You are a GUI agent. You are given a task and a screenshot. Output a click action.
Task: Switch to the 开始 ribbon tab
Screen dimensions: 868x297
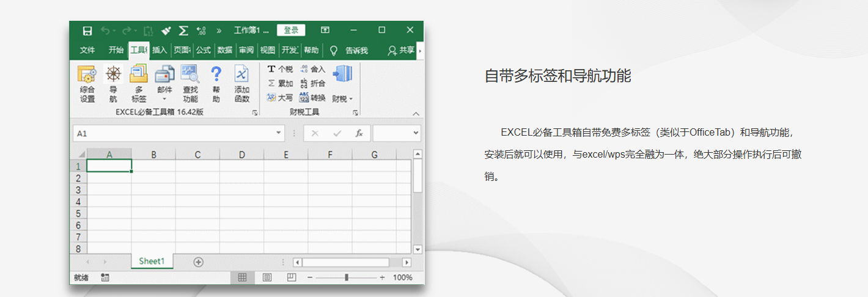pos(116,50)
